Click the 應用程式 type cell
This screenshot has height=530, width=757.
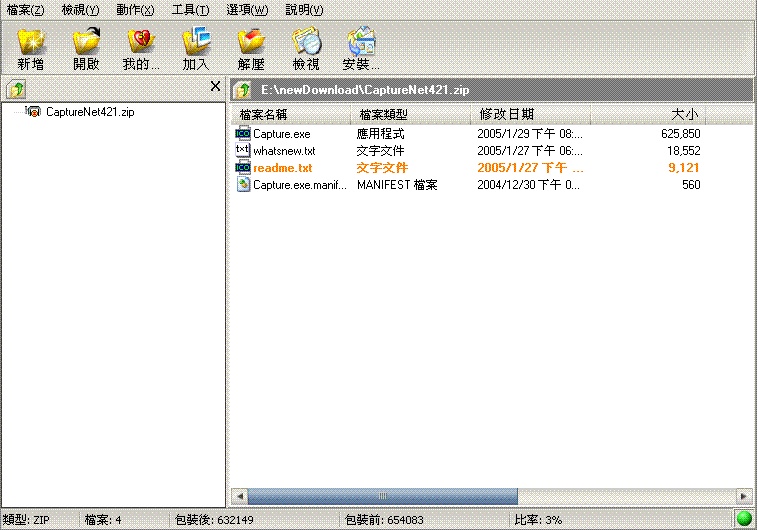380,134
